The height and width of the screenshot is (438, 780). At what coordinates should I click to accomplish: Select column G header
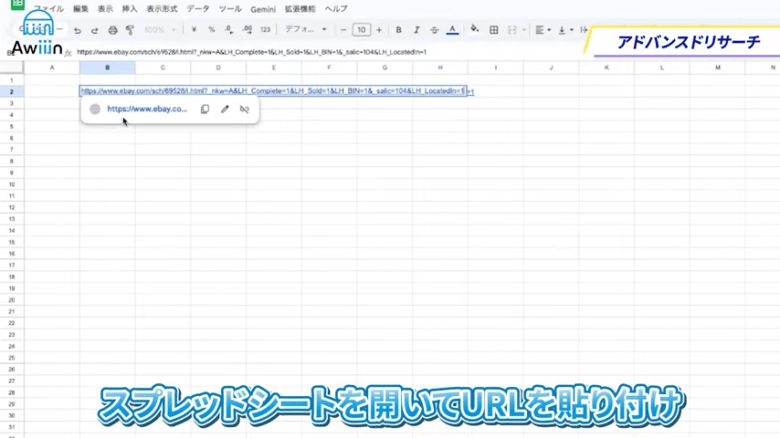[385, 68]
